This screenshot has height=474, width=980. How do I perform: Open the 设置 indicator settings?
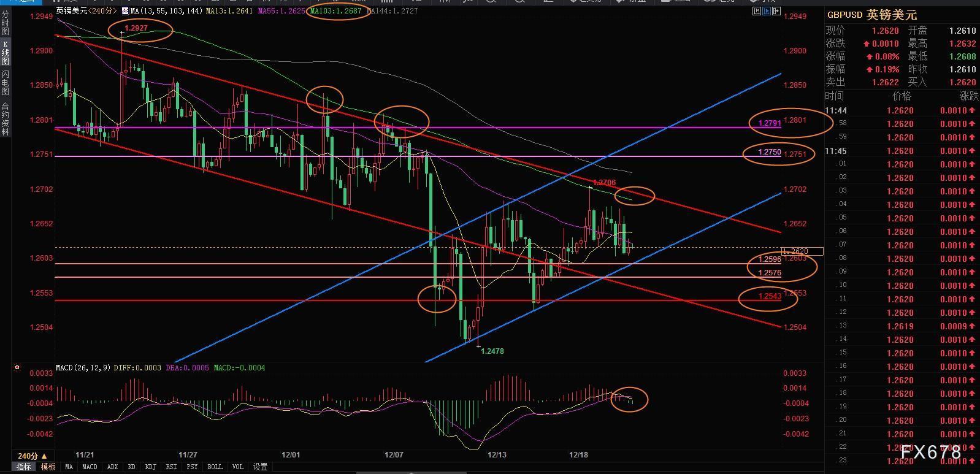pyautogui.click(x=260, y=467)
